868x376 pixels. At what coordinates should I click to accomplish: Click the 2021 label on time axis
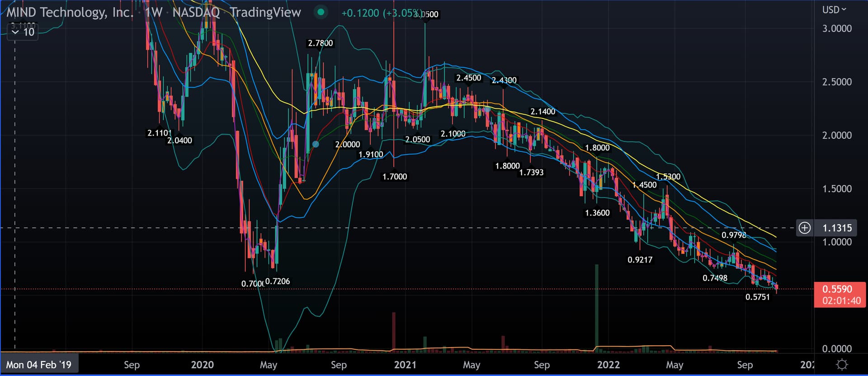405,364
